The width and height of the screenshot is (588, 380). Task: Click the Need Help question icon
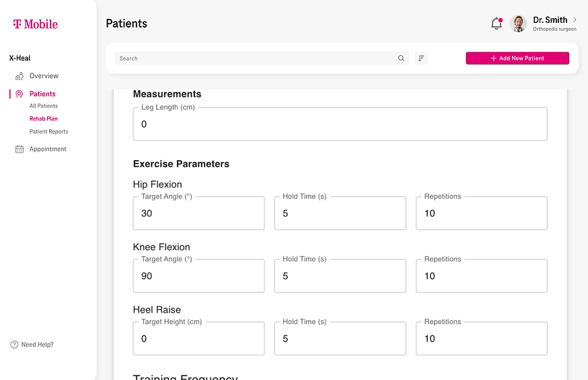coord(14,344)
